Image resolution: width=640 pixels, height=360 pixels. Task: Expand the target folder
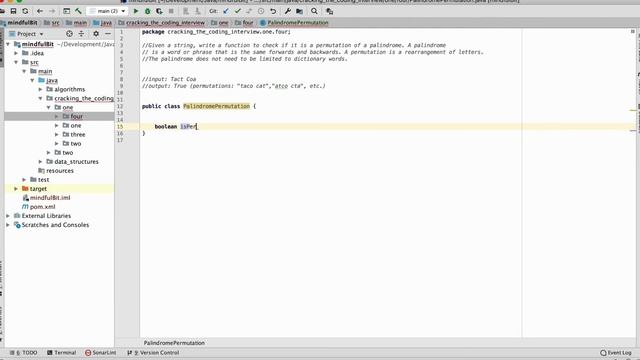(16, 189)
